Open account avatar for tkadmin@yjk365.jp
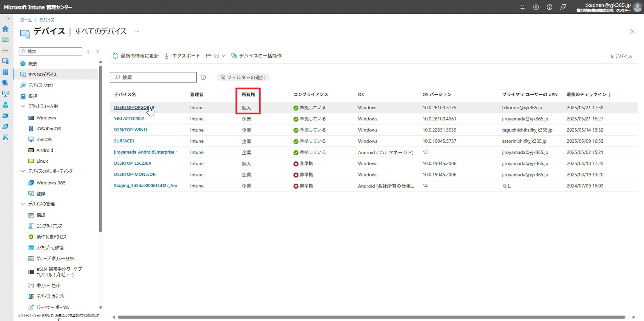 pos(637,7)
